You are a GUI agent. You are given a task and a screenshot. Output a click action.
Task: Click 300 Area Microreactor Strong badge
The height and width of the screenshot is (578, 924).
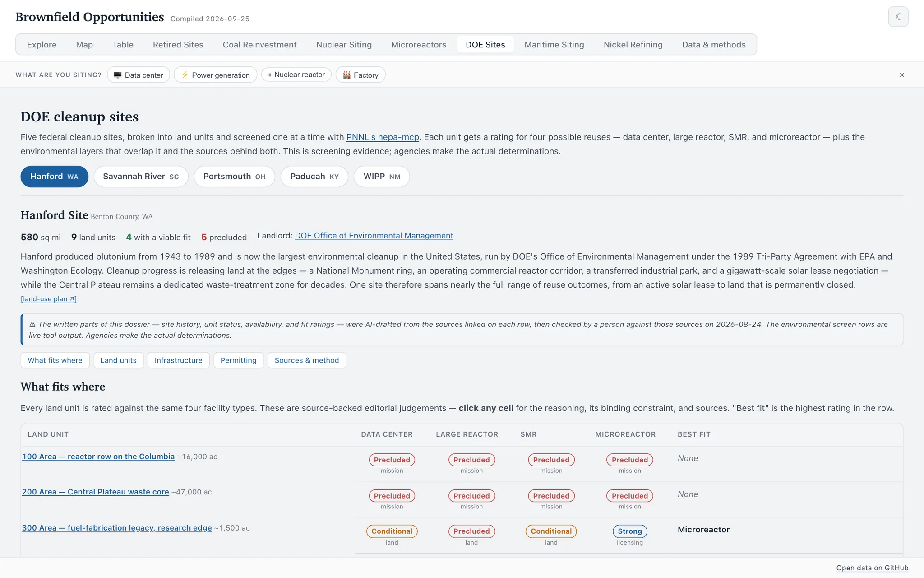tap(630, 531)
